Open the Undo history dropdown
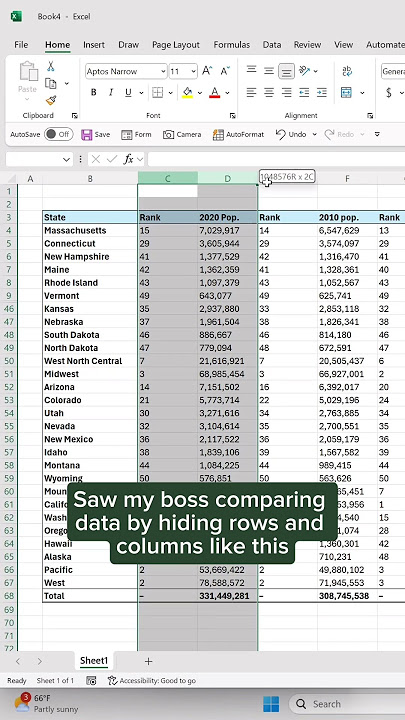Viewport: 405px width, 720px height. click(315, 135)
